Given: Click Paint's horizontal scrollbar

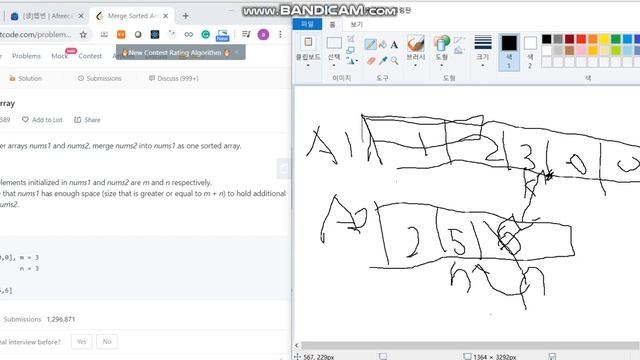Looking at the screenshot, I should (x=470, y=345).
